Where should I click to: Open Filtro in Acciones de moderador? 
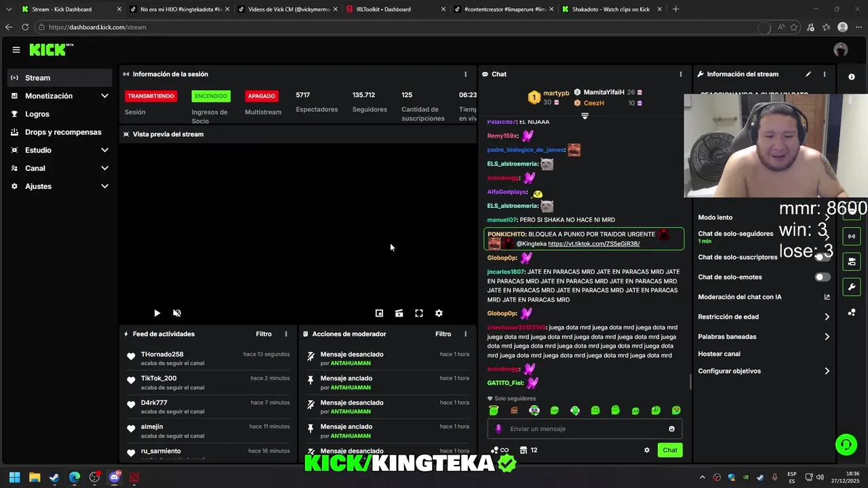click(443, 334)
